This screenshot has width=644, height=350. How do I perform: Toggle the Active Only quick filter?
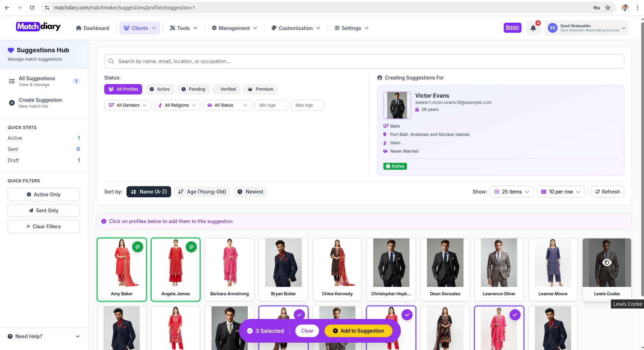[44, 195]
